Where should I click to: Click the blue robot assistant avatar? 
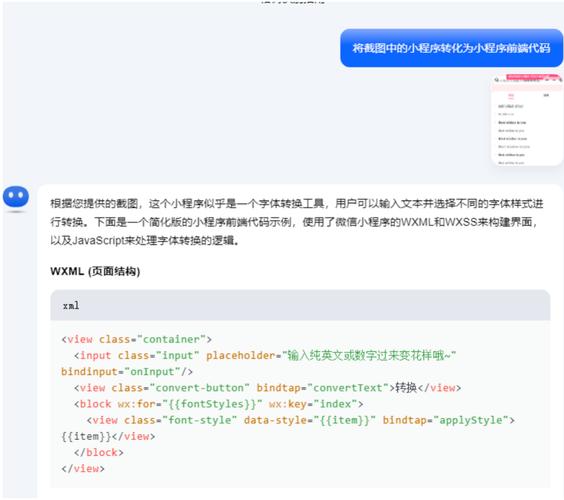[16, 197]
